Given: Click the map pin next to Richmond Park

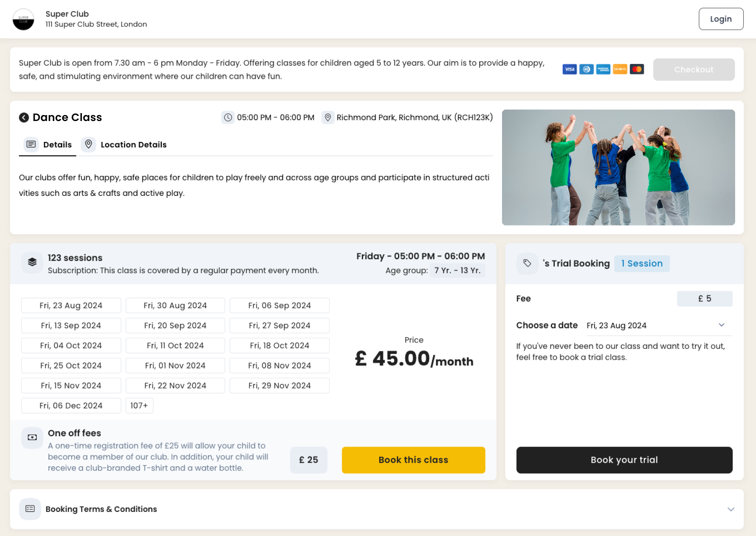Looking at the screenshot, I should 327,117.
